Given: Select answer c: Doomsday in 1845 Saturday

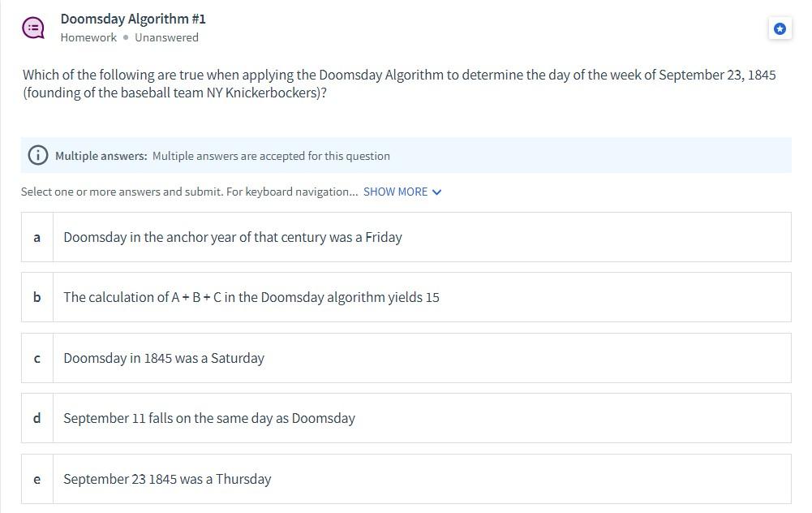Looking at the screenshot, I should 406,358.
